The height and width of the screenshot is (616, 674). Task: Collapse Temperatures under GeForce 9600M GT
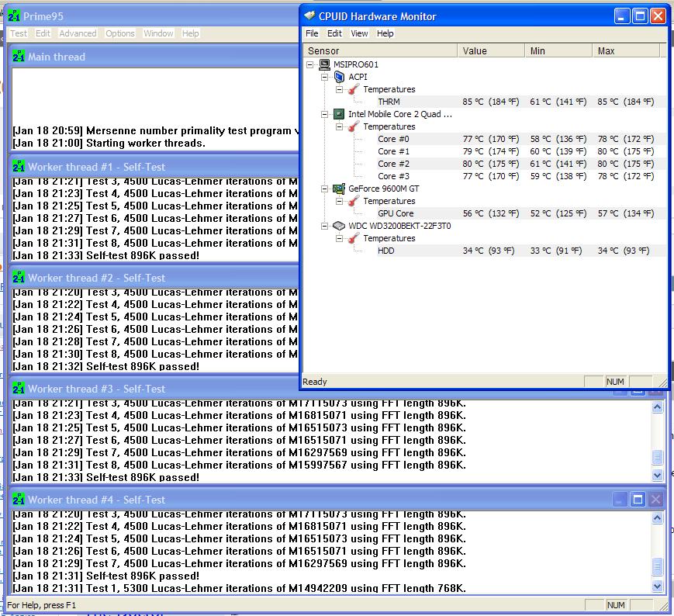(x=339, y=201)
